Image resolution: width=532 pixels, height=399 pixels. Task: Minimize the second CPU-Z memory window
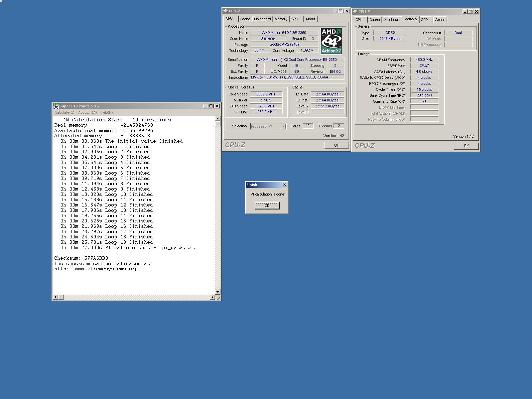click(x=465, y=12)
